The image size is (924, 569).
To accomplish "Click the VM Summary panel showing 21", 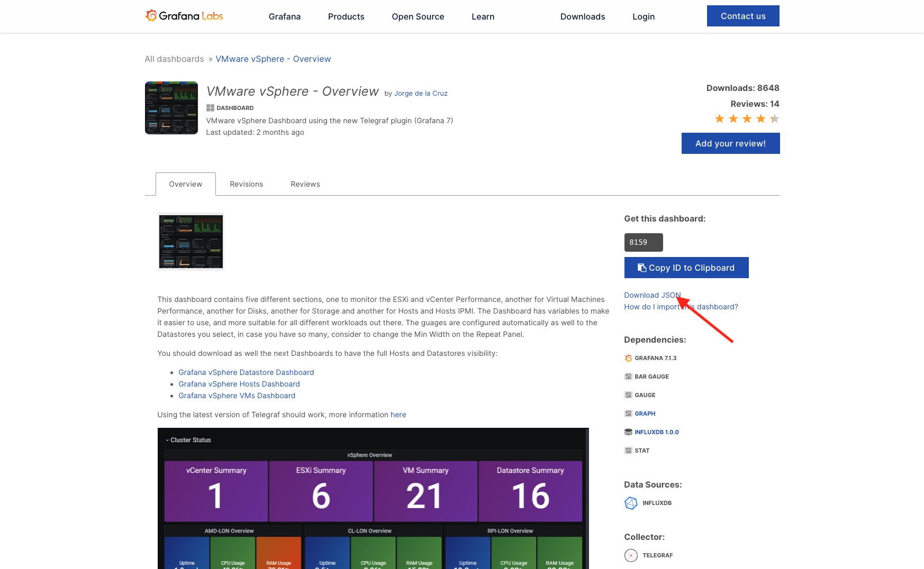I will (x=425, y=491).
